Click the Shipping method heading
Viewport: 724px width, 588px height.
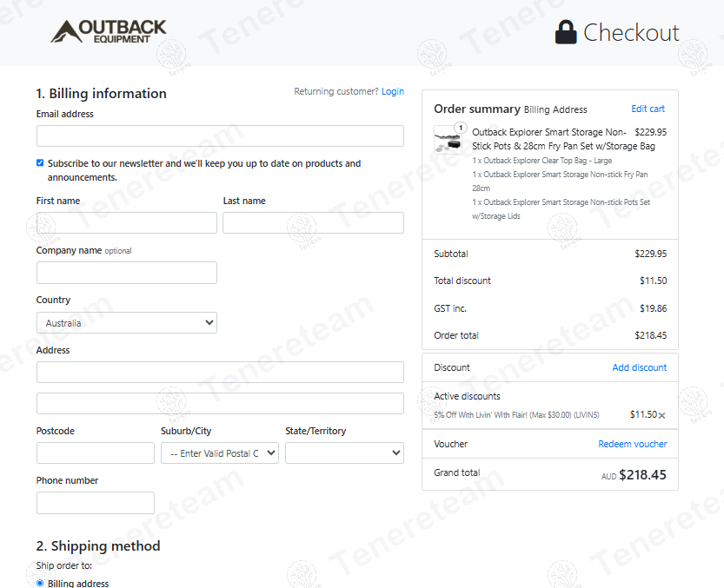coord(98,546)
